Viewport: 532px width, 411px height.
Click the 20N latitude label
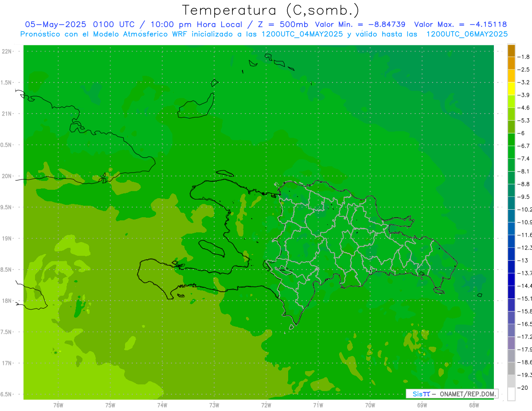click(x=7, y=176)
